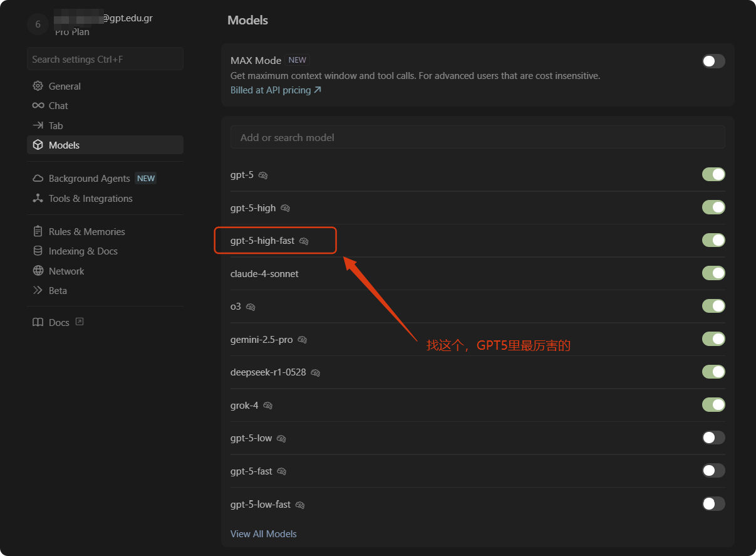The height and width of the screenshot is (556, 756).
Task: Click the brain icon next to gpt-5-high-fast
Action: [304, 241]
